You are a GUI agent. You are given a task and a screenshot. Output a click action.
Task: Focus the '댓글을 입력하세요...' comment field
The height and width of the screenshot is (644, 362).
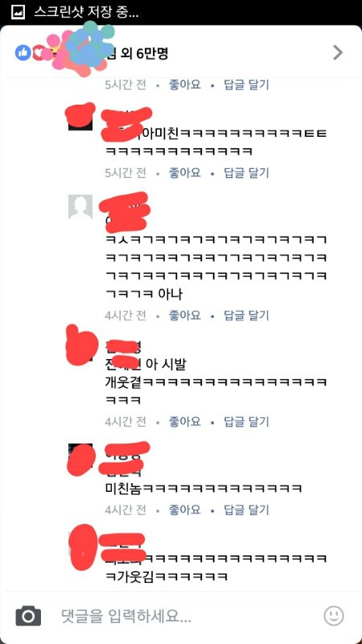[180, 616]
